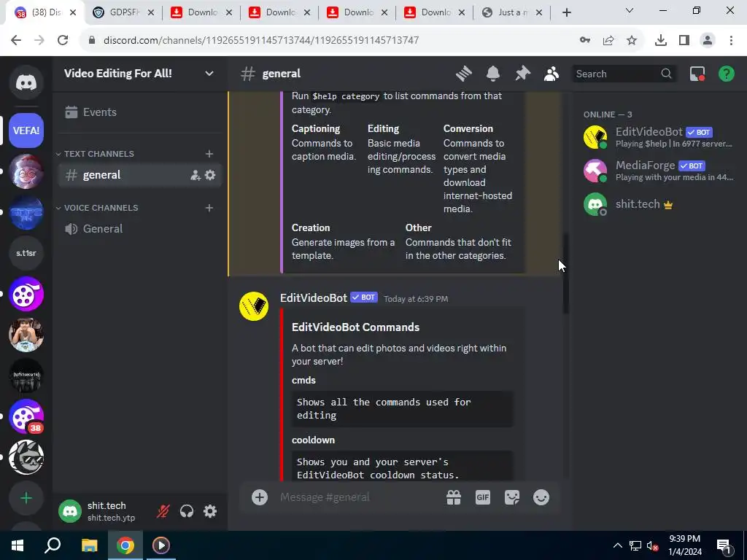
Task: Send a gift icon
Action: [x=454, y=497]
